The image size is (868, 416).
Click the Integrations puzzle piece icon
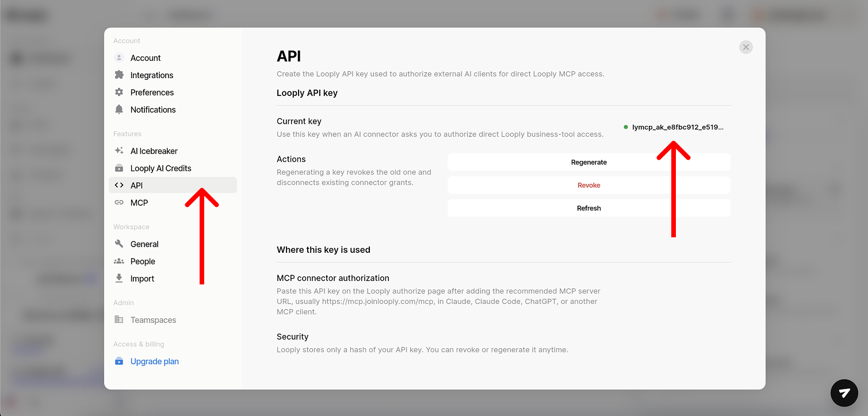pos(119,75)
